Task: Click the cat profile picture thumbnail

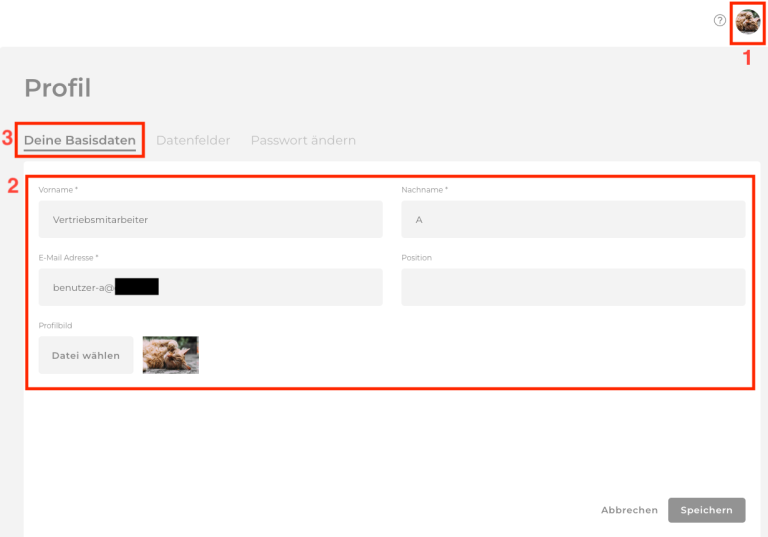Action: coord(170,355)
